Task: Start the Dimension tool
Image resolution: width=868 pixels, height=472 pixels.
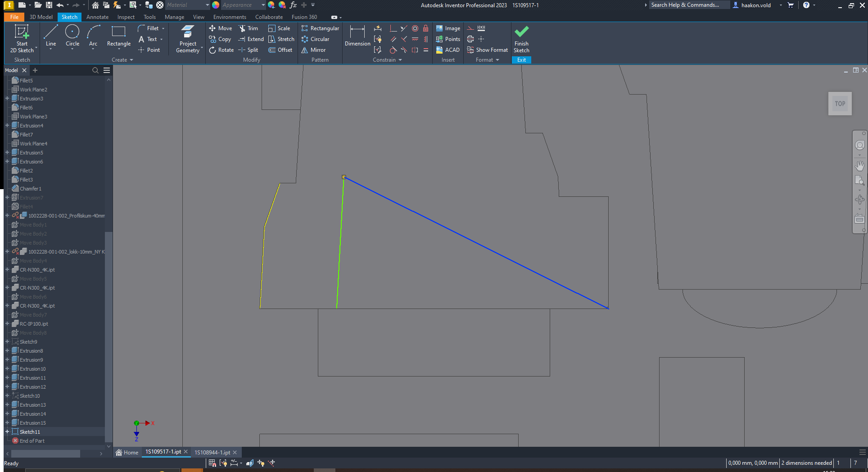Action: pyautogui.click(x=357, y=38)
